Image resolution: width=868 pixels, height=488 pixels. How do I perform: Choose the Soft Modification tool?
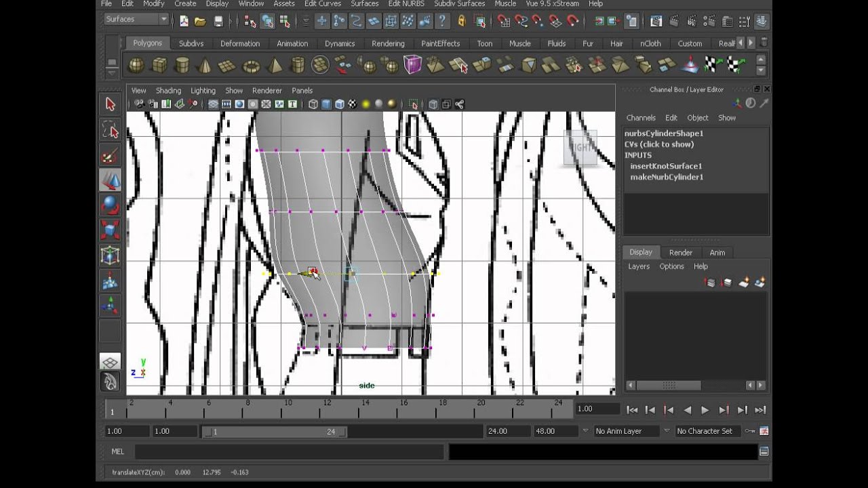point(110,280)
